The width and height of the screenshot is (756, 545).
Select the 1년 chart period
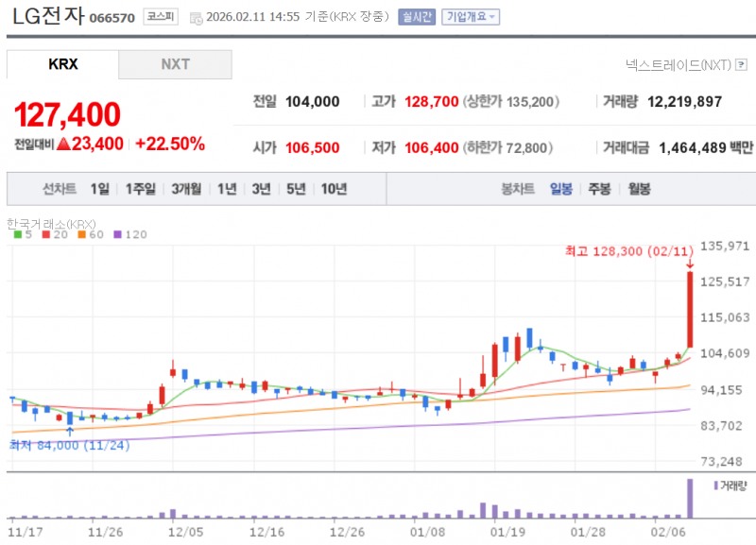pyautogui.click(x=225, y=189)
